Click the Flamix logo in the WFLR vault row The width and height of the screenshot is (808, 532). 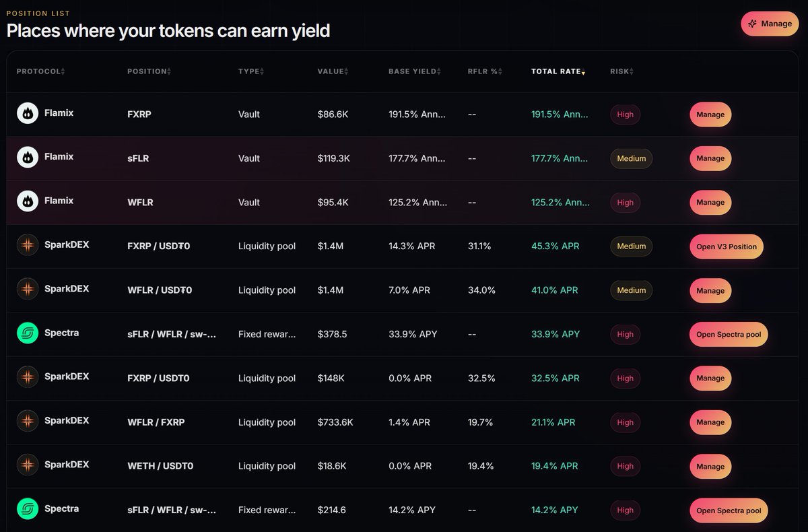(x=28, y=201)
